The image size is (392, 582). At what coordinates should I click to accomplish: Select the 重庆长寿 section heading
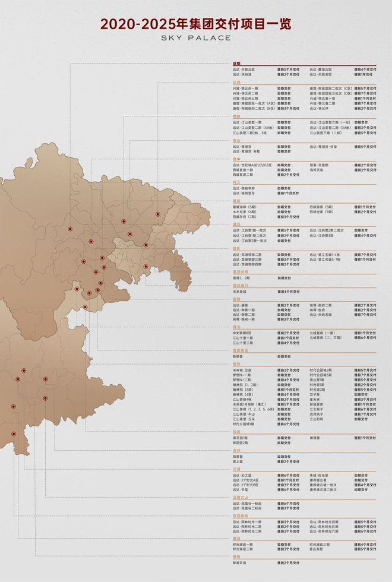click(x=241, y=272)
